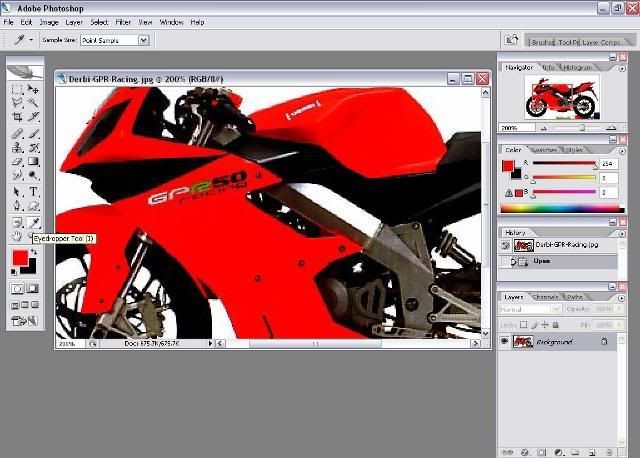640x458 pixels.
Task: Open the History panel options menu
Action: [622, 233]
